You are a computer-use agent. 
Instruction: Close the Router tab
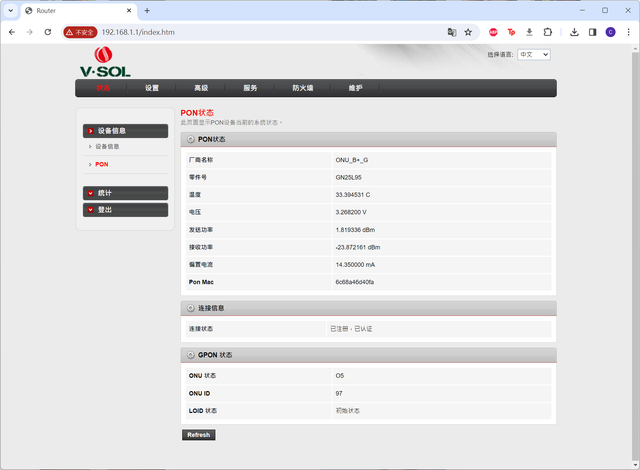pyautogui.click(x=129, y=11)
